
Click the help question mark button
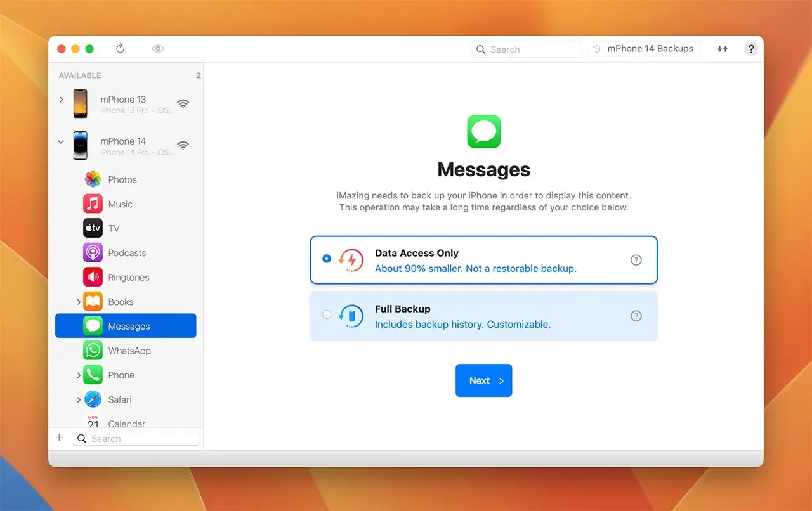[750, 49]
